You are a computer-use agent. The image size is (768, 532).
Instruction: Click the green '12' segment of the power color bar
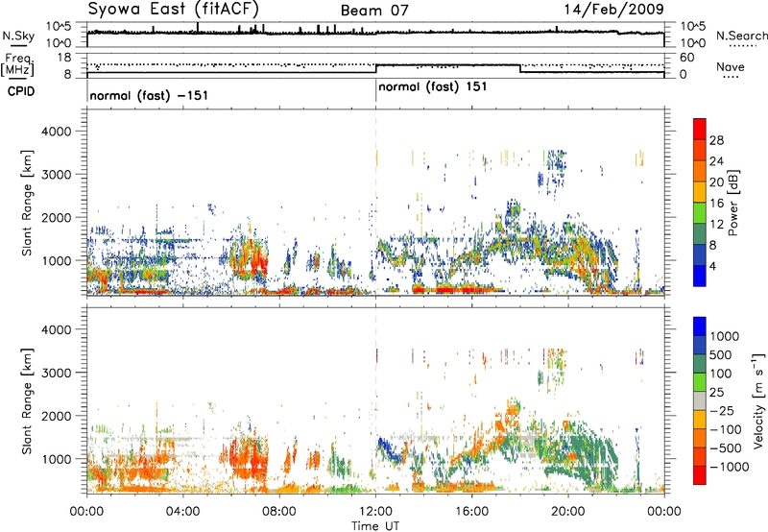[x=700, y=213]
